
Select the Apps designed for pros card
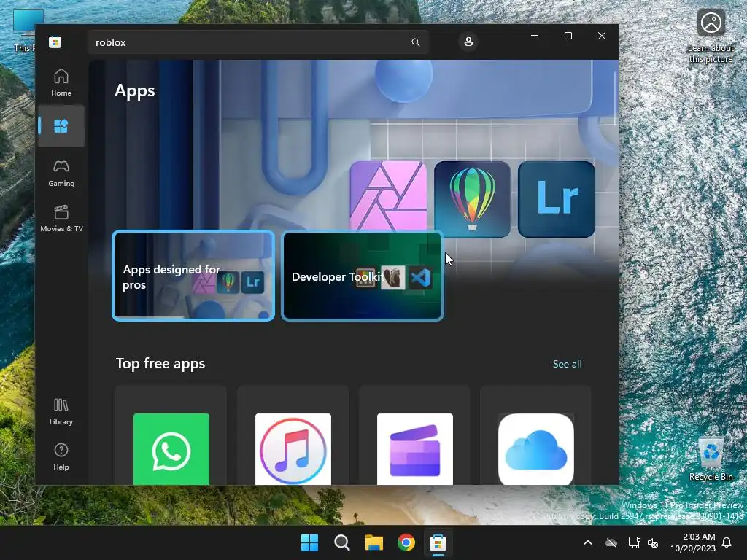(193, 276)
